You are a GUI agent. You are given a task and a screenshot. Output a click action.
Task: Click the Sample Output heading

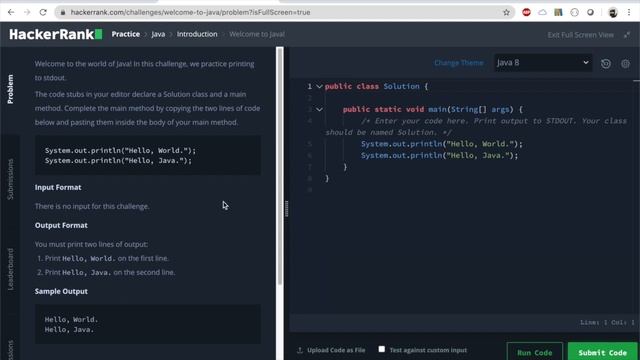coord(61,291)
